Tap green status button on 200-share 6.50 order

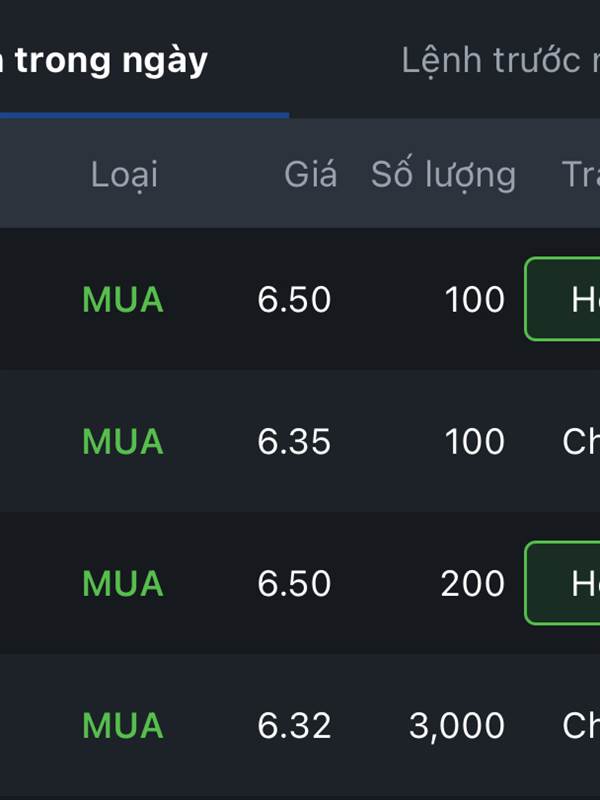[x=562, y=583]
